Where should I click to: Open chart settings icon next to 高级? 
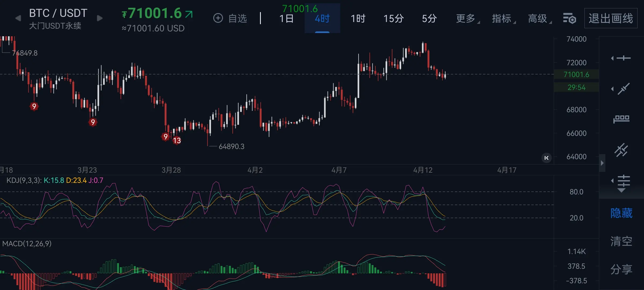pyautogui.click(x=569, y=19)
